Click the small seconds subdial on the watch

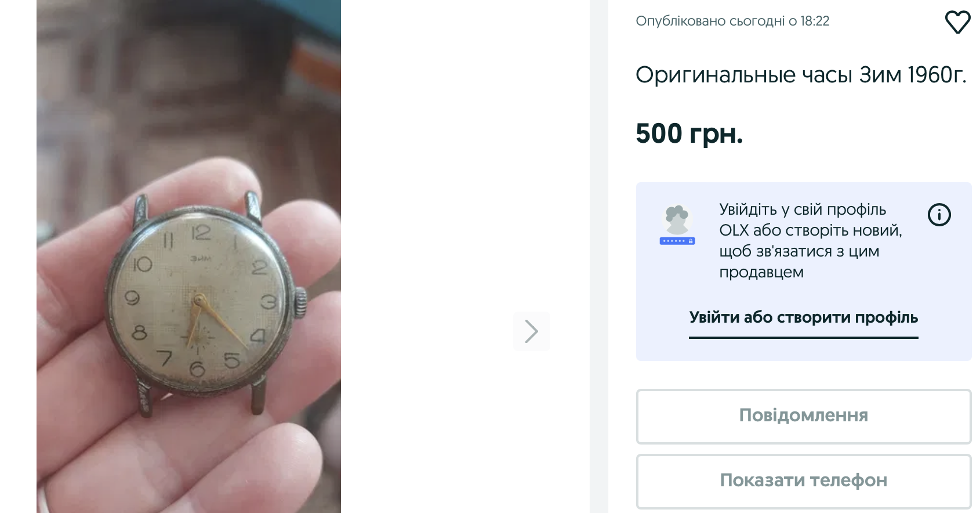click(x=199, y=337)
